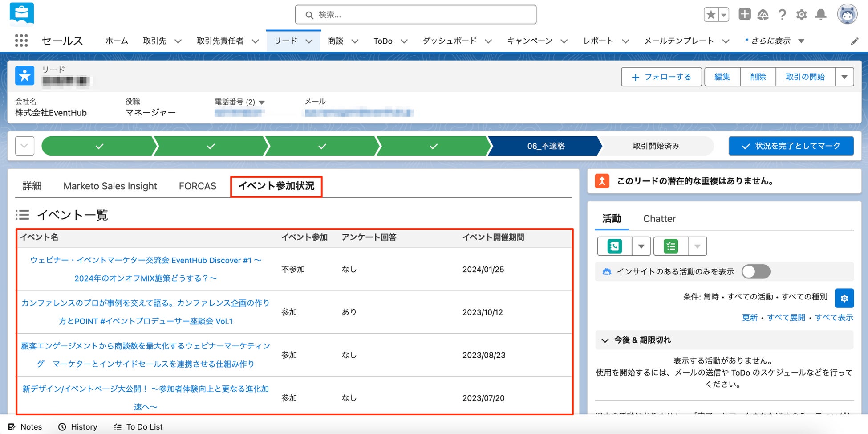Click the Lead record star icon
Viewport: 868px width, 434px height.
click(25, 76)
